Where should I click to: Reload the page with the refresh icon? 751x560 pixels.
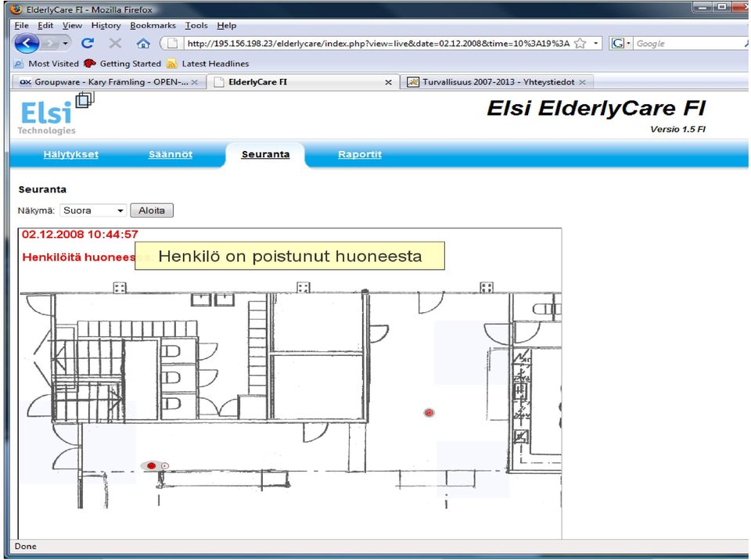click(x=87, y=44)
